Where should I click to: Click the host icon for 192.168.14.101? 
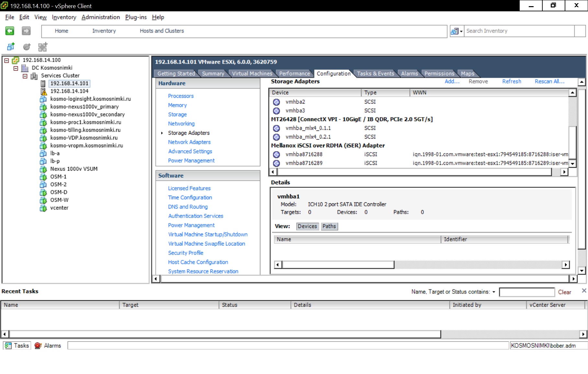[x=43, y=84]
